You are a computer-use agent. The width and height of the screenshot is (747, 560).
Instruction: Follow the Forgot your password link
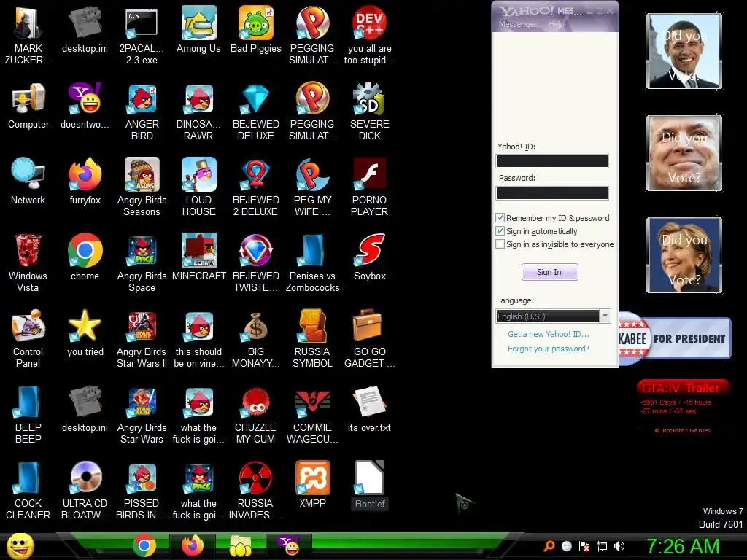(549, 349)
